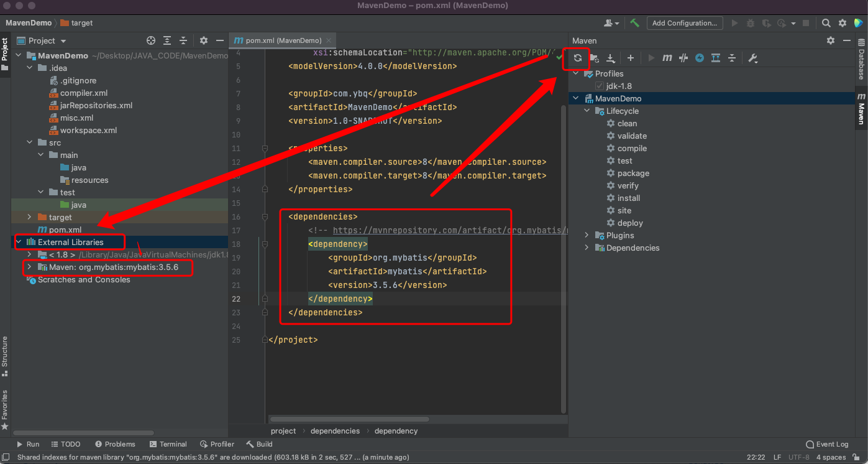Click download sources and documentation icon
Viewport: 868px width, 464px height.
(611, 58)
